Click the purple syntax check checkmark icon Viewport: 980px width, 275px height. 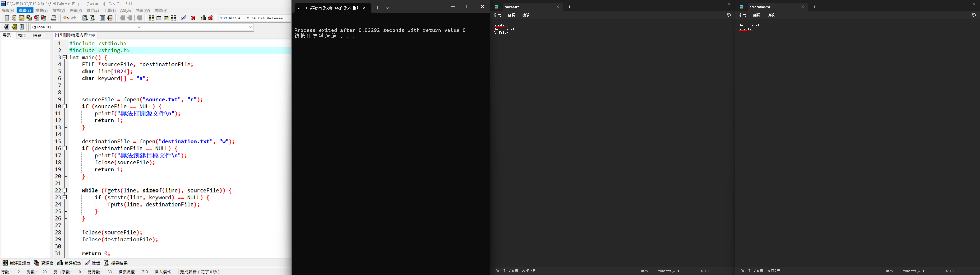(183, 18)
